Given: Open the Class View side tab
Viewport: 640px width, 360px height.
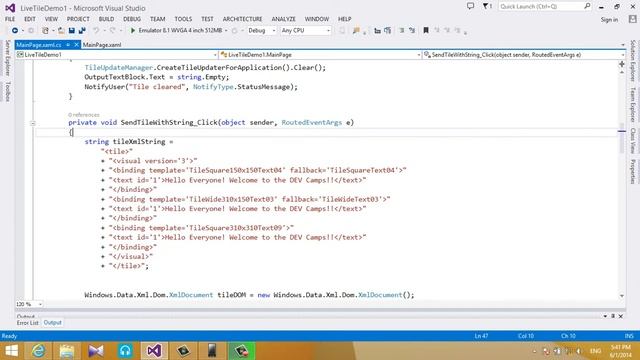Looking at the screenshot, I should point(633,140).
